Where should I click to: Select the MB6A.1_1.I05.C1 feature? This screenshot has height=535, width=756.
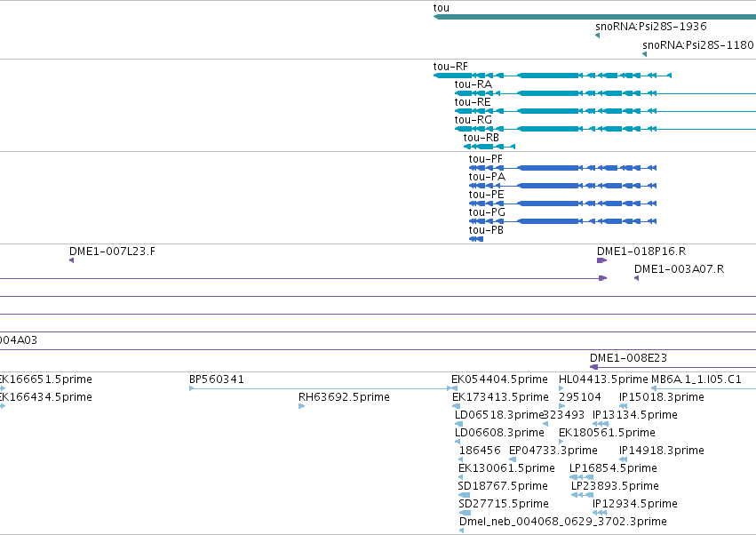704,388
